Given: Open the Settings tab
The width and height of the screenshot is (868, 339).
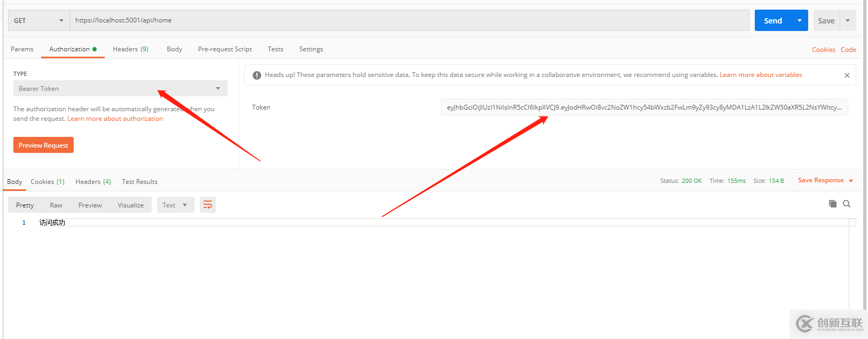Looking at the screenshot, I should pos(311,49).
